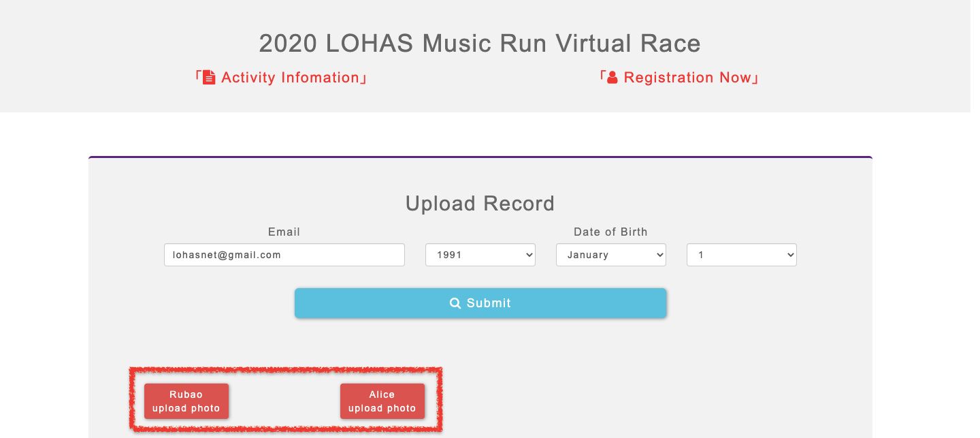This screenshot has height=438, width=980.
Task: Click the Date of Birth label
Action: (611, 232)
